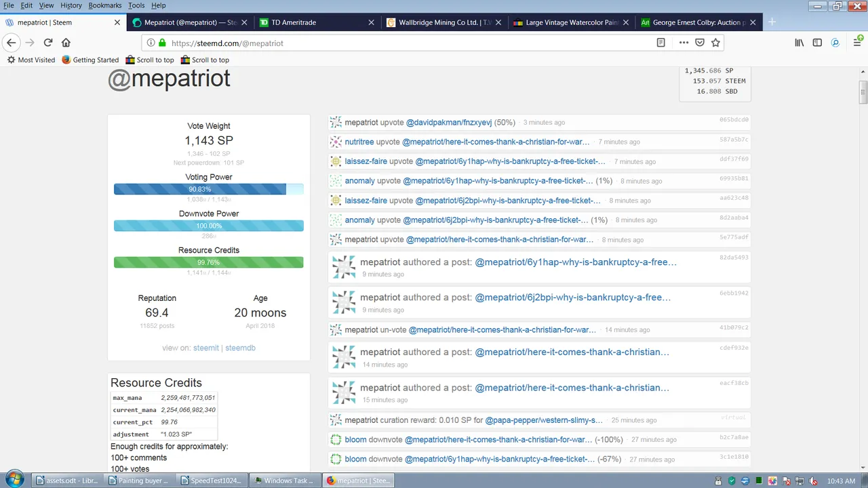
Task: Open Getting Started bookmark
Action: (90, 60)
